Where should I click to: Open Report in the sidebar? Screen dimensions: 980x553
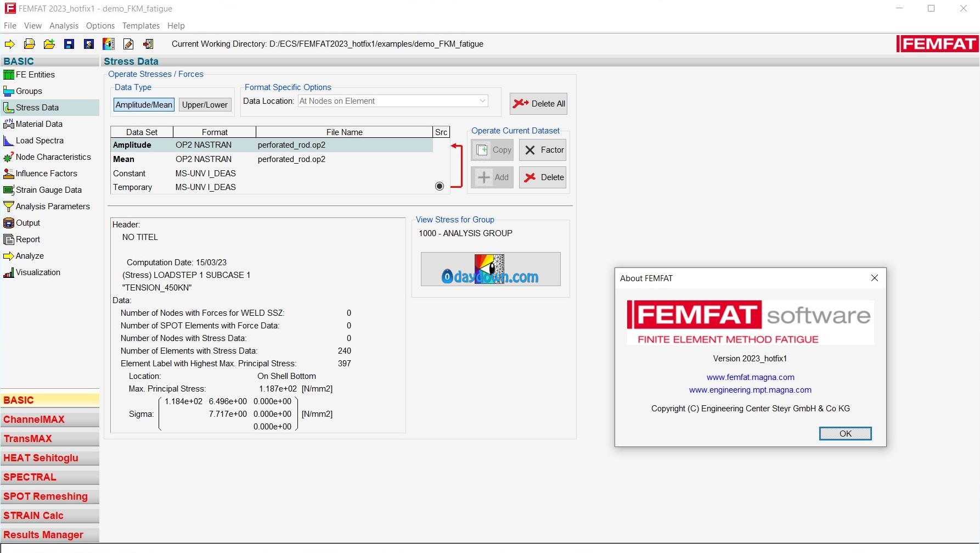[x=50, y=239]
